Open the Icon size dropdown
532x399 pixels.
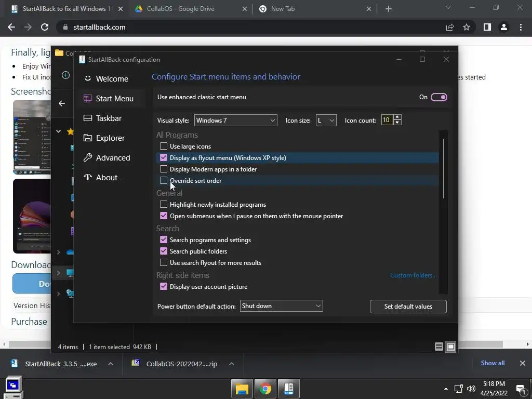click(x=326, y=121)
